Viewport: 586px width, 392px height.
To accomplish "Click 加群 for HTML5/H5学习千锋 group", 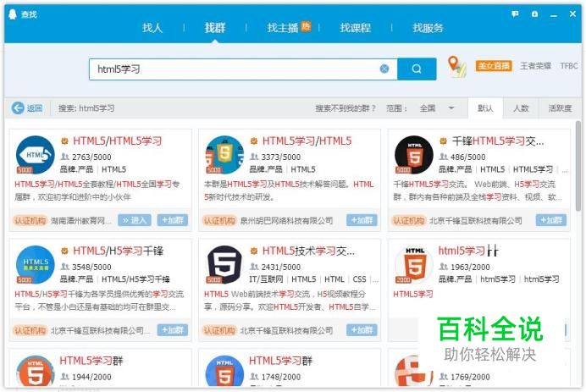I will click(x=172, y=330).
